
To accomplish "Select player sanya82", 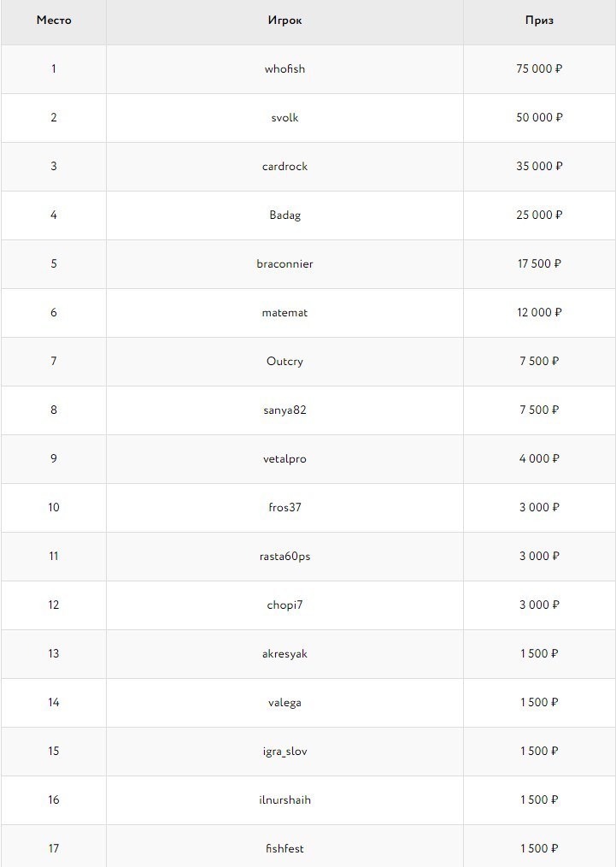I will [285, 410].
